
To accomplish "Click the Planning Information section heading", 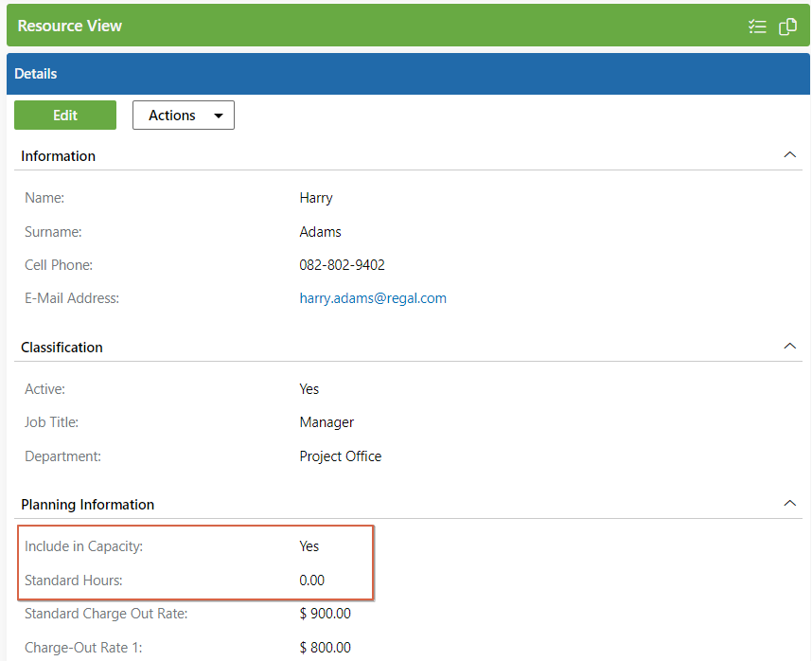I will click(x=87, y=505).
